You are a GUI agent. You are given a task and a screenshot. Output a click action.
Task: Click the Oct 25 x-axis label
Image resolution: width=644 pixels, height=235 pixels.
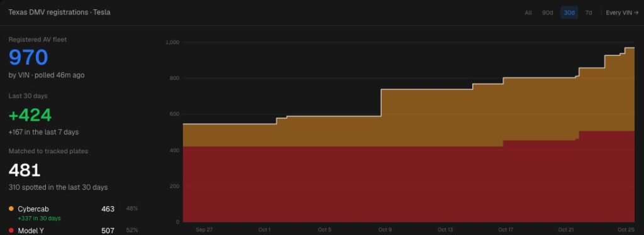626,229
